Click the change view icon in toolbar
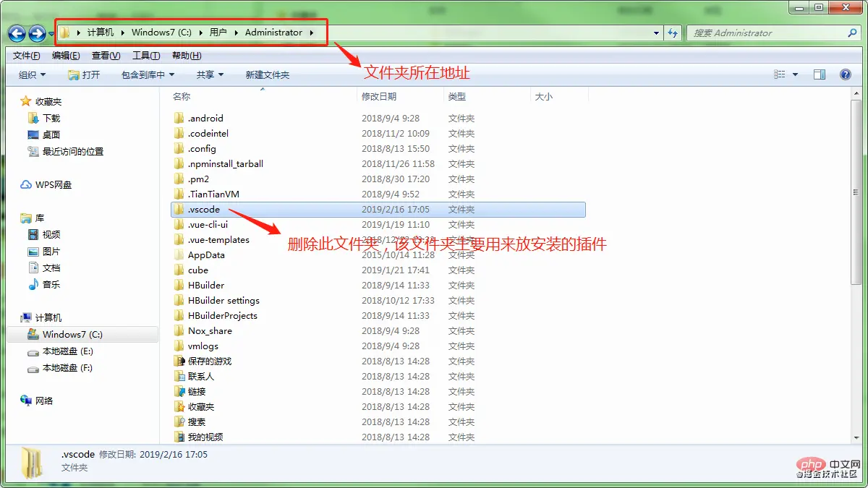The width and height of the screenshot is (868, 488). (x=780, y=74)
